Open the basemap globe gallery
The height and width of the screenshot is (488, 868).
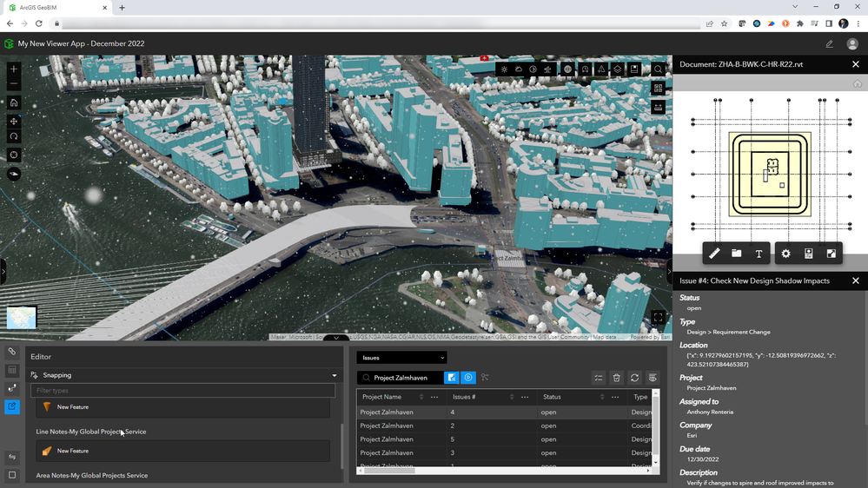click(x=567, y=69)
